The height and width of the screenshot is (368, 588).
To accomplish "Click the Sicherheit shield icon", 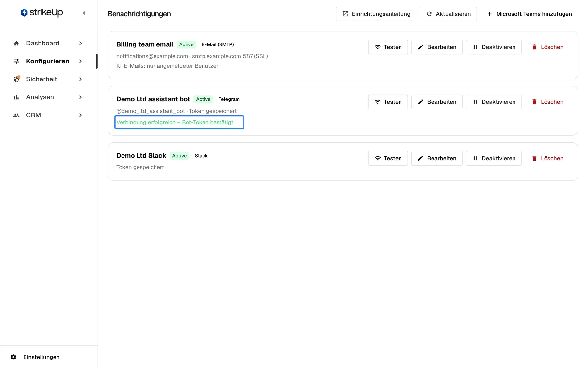I will 16,79.
